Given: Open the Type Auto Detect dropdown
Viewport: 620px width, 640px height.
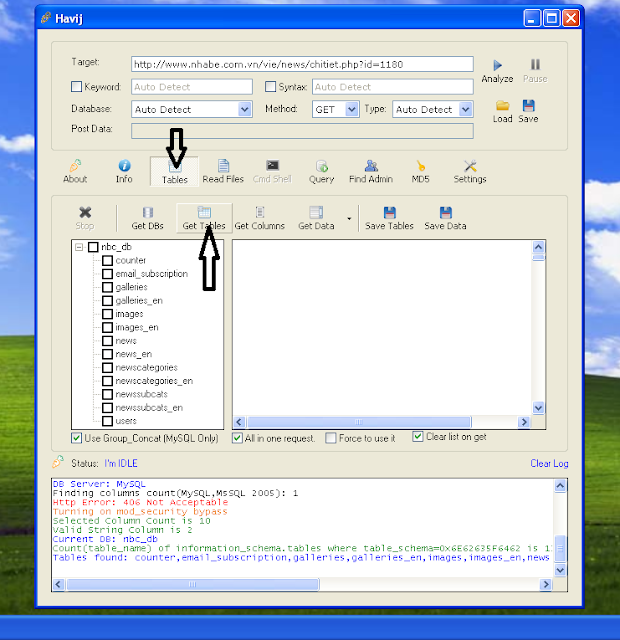Looking at the screenshot, I should [465, 109].
